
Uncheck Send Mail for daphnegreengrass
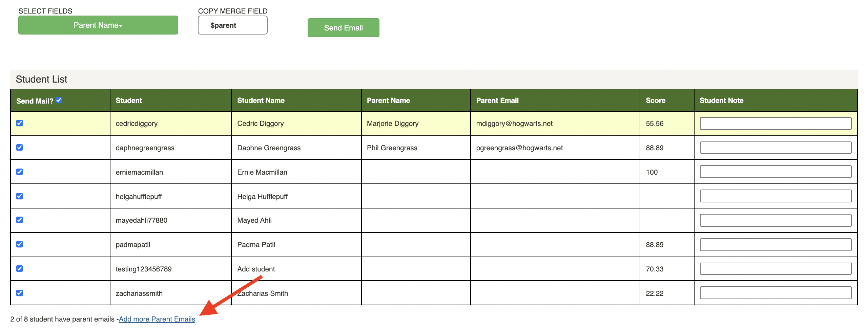[20, 148]
